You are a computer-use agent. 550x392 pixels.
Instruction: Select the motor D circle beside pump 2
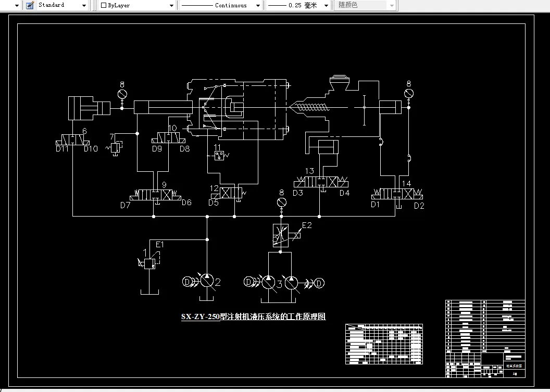click(x=187, y=282)
